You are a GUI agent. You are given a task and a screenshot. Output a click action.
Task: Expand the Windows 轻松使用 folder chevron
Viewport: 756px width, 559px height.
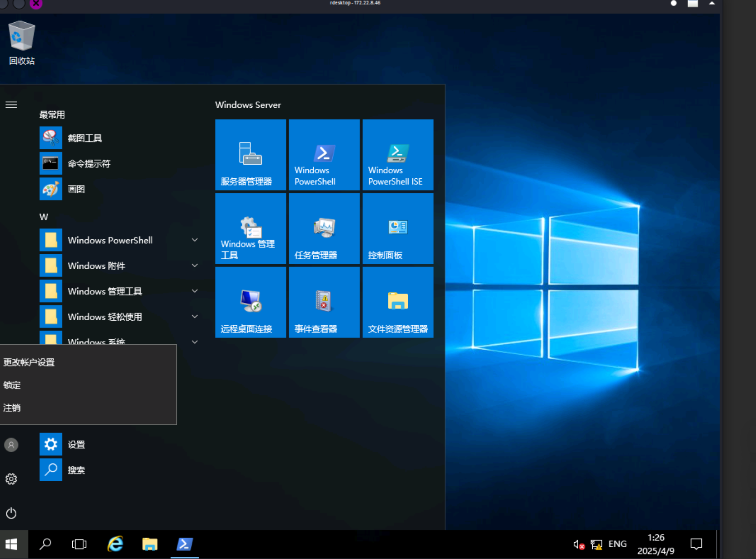click(x=195, y=316)
